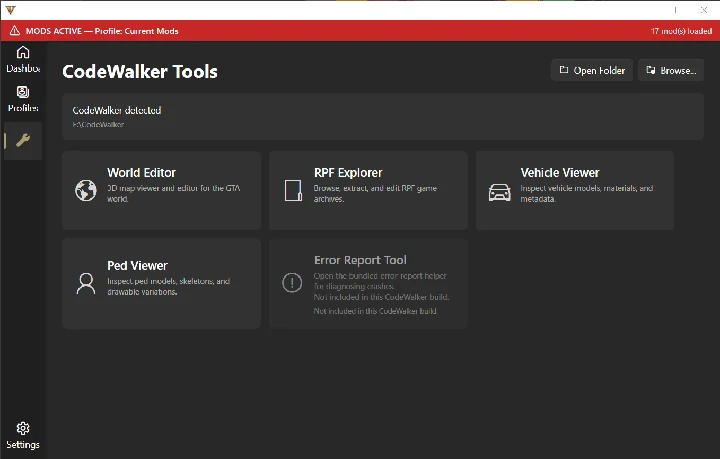Select the wrench Tools sidebar icon

pos(23,140)
